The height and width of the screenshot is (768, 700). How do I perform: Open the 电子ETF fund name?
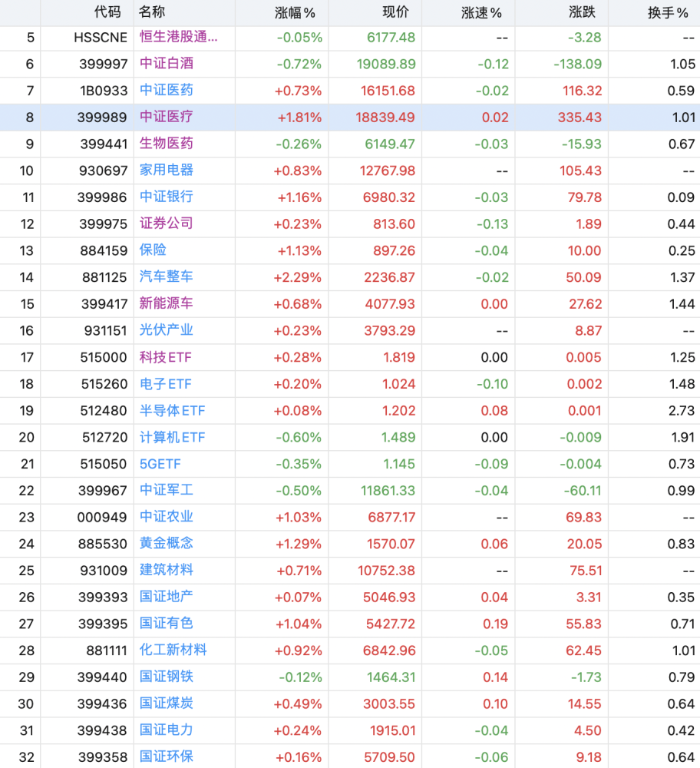[166, 384]
